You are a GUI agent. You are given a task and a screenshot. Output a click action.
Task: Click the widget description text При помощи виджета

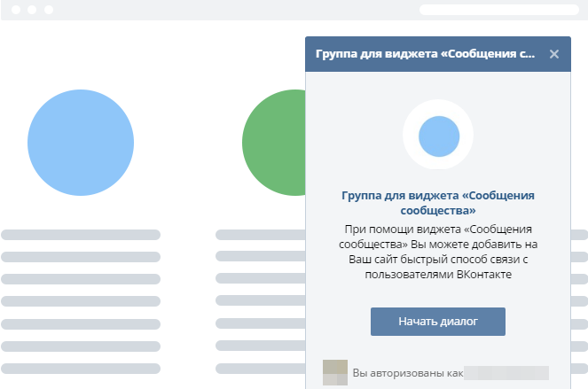click(x=437, y=252)
